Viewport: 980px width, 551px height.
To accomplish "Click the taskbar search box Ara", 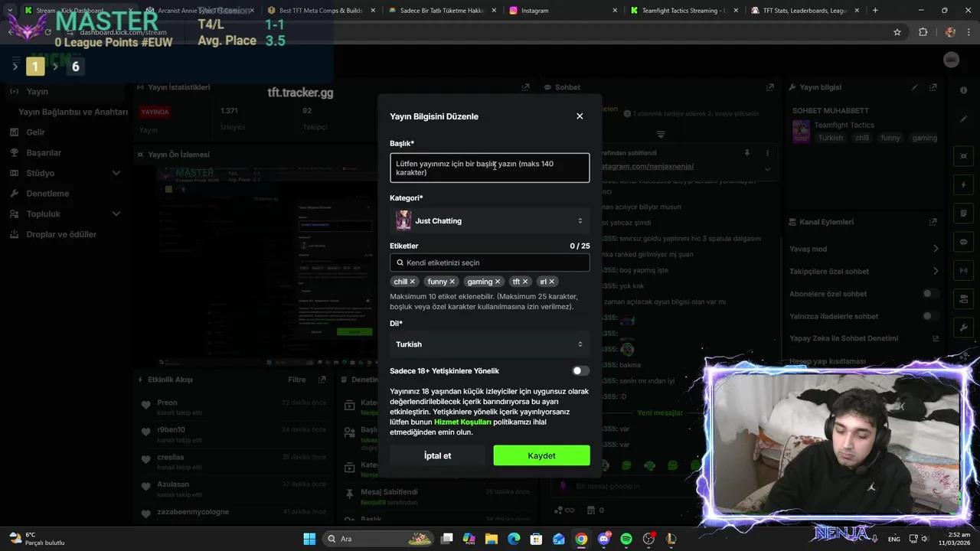I will tap(377, 539).
